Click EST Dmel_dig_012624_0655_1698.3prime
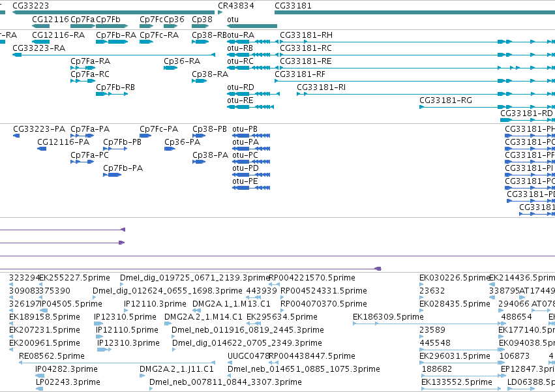The image size is (555, 392). 95,297
